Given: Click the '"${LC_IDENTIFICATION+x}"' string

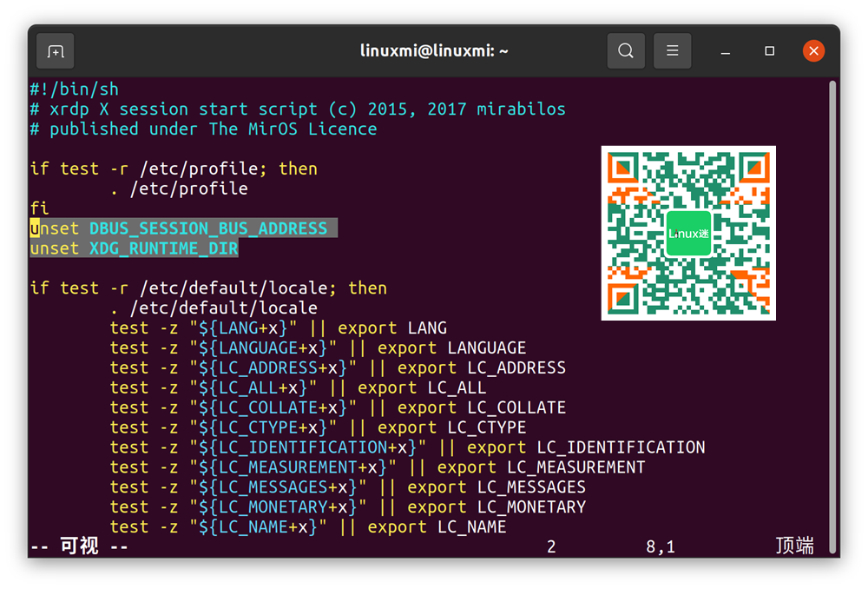Looking at the screenshot, I should [x=308, y=447].
